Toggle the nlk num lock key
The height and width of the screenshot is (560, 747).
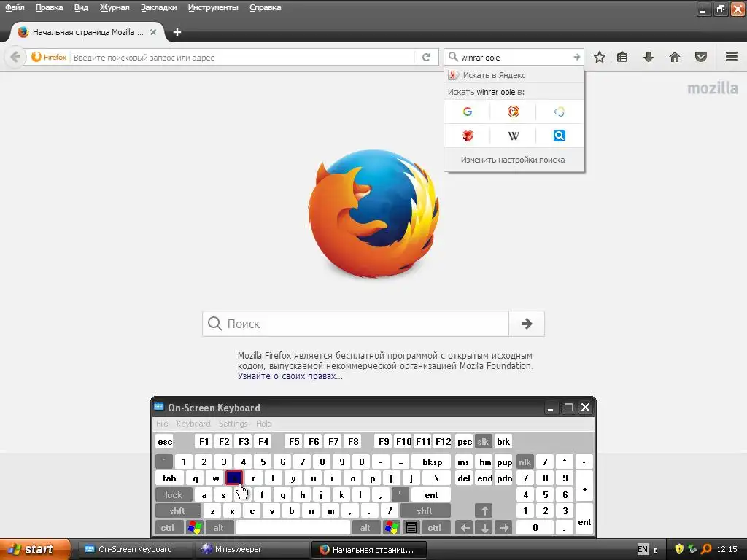click(525, 462)
